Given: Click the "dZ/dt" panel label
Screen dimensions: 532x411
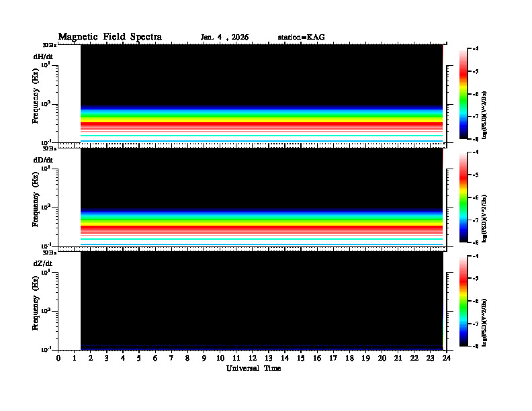Looking at the screenshot, I should tap(43, 263).
